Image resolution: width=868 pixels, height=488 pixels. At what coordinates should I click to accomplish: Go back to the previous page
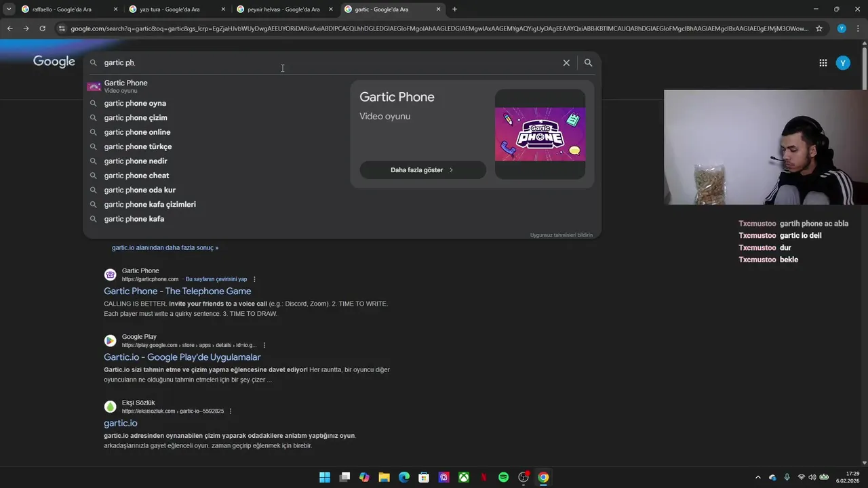click(9, 28)
